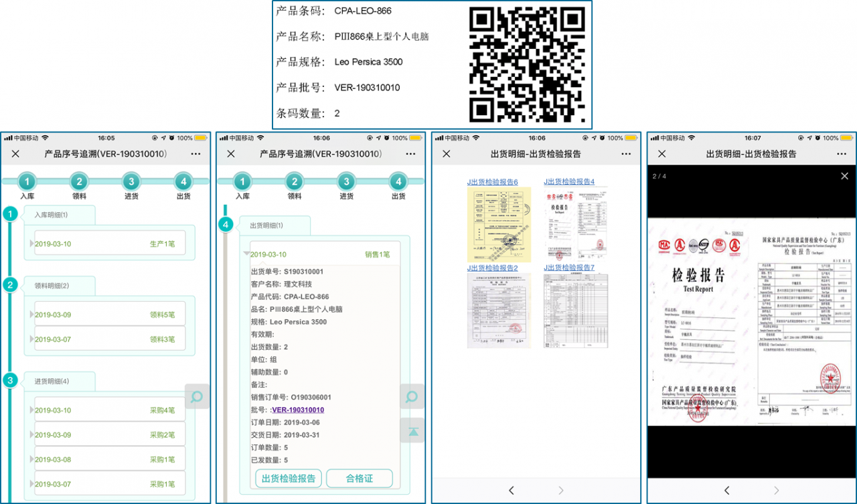Expand the 2019-03-08 采购1笔 row
Viewport: 857px width, 504px height.
[109, 460]
